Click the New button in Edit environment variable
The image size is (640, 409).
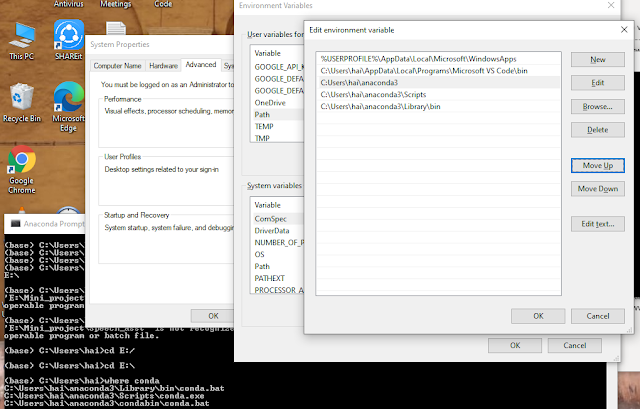point(598,60)
